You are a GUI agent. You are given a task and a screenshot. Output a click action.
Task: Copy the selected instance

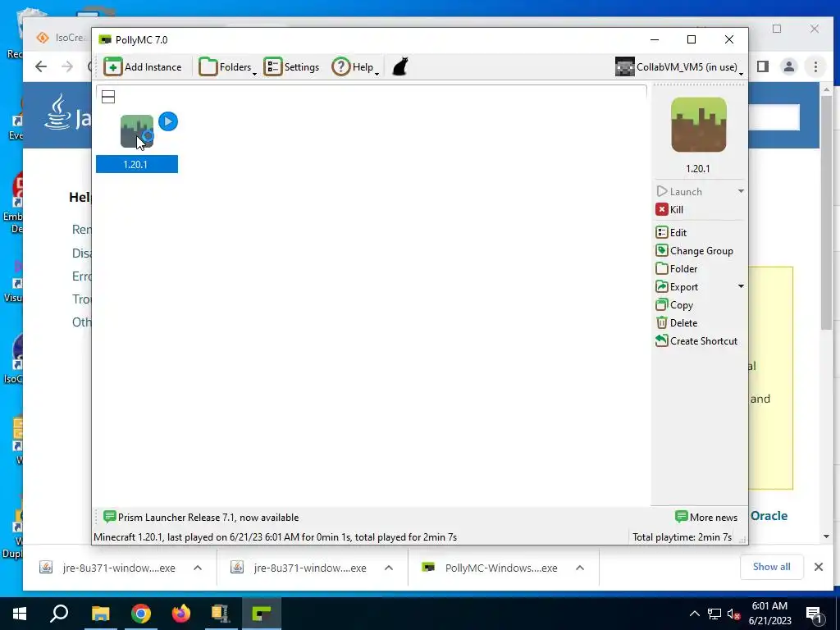click(674, 305)
